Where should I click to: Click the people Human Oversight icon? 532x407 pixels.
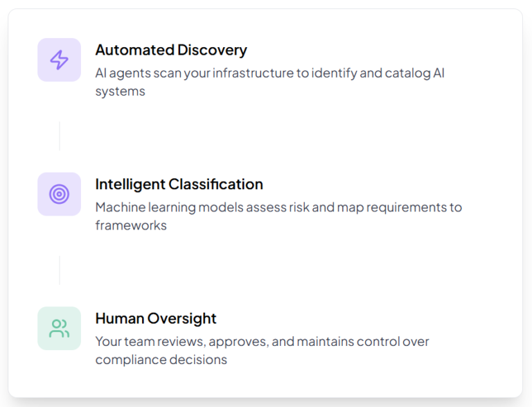[60, 328]
